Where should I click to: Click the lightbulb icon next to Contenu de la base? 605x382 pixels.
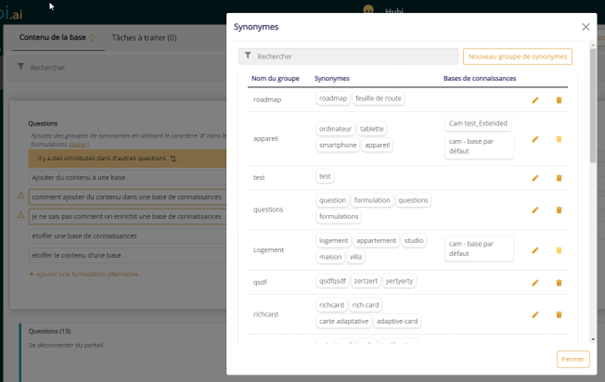click(92, 38)
